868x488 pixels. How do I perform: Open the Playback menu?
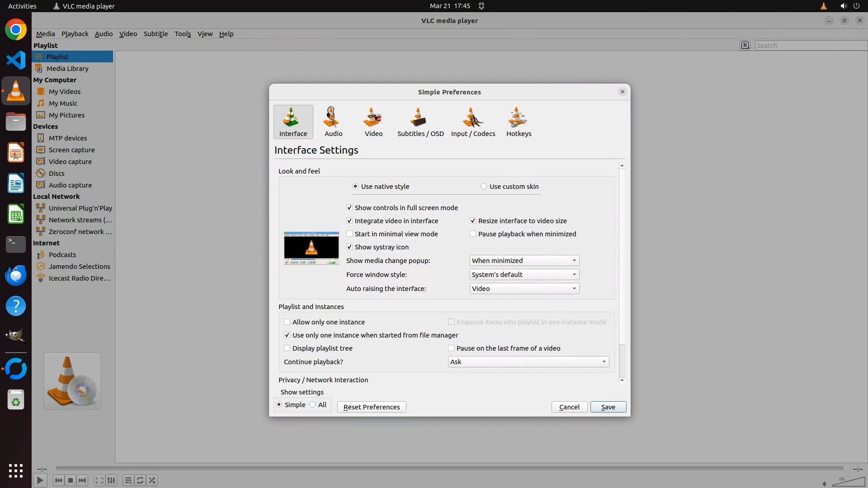(x=75, y=34)
